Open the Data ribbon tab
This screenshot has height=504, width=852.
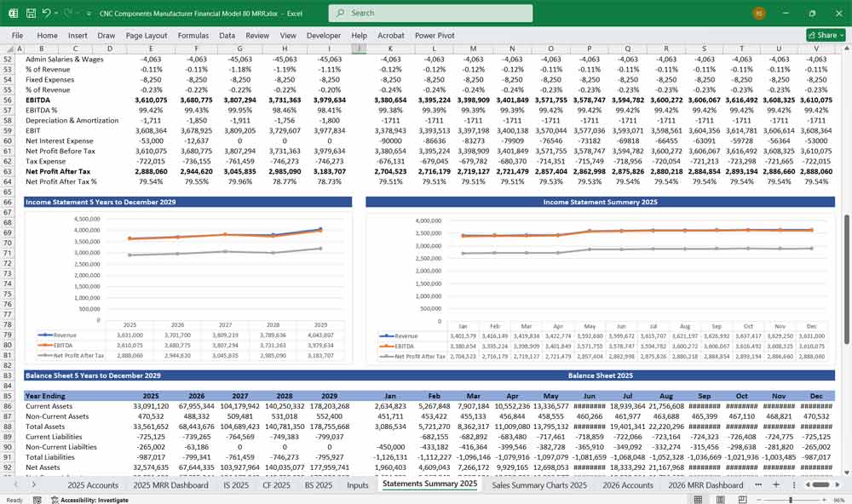pyautogui.click(x=227, y=35)
